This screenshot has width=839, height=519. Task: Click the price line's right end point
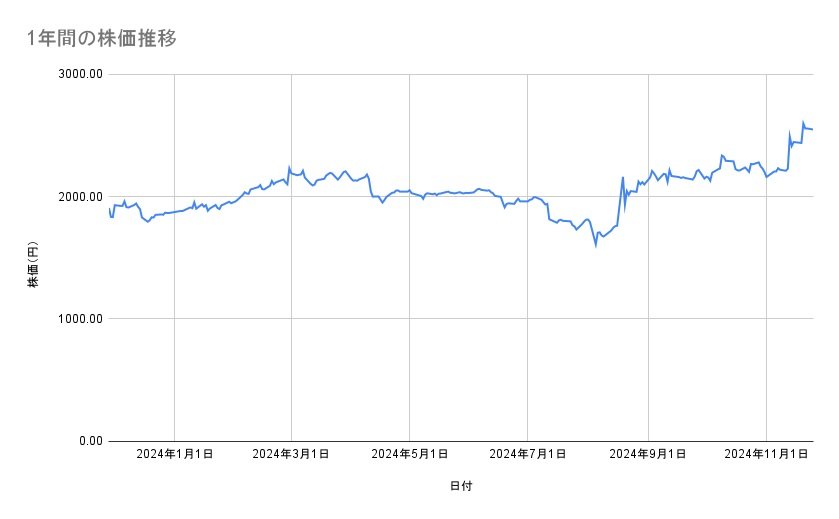point(812,129)
